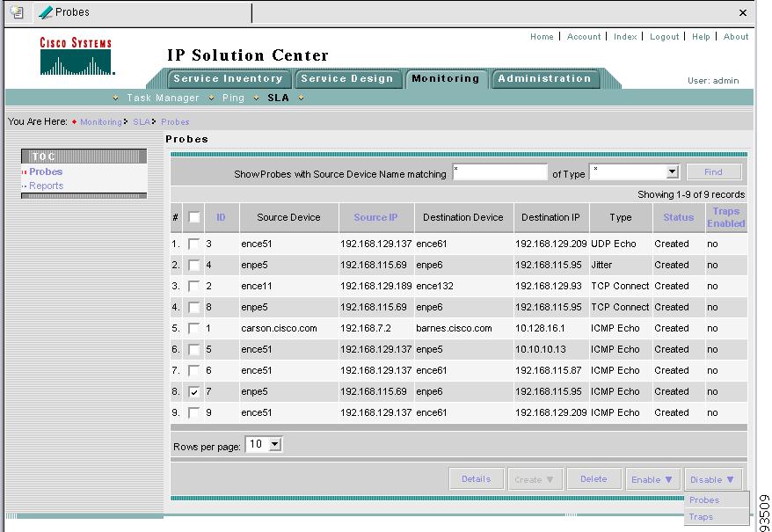Tick the checkbox for probe ID 6
The image size is (772, 532).
click(194, 371)
